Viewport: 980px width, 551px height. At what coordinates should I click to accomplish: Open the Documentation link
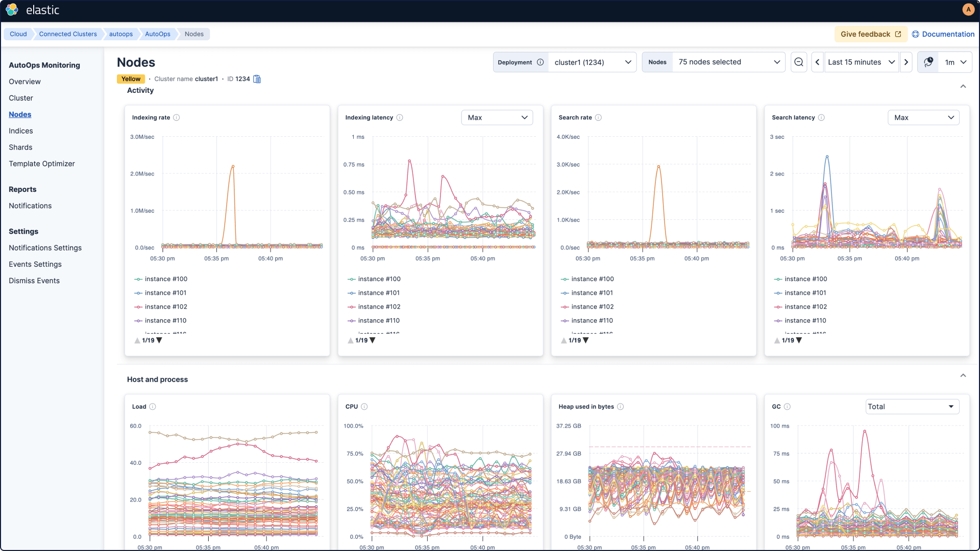pos(943,34)
